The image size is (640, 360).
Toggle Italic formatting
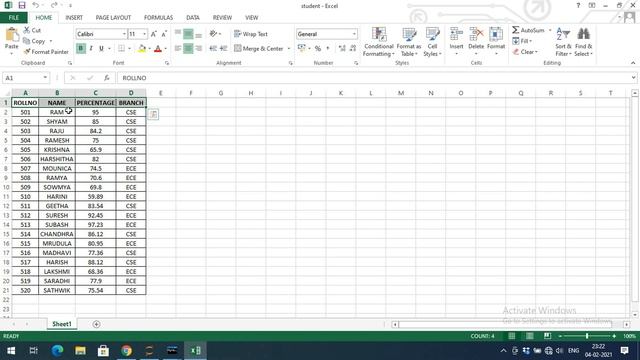point(91,49)
